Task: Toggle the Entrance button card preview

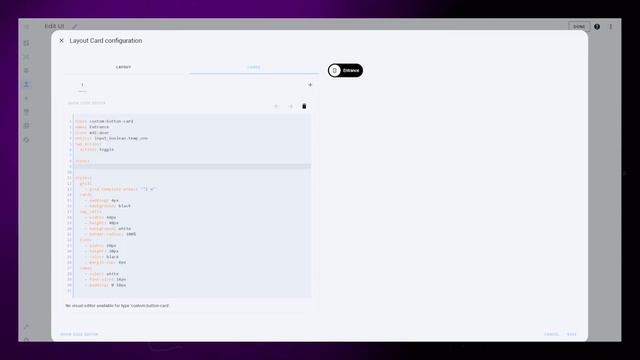Action: (x=345, y=70)
